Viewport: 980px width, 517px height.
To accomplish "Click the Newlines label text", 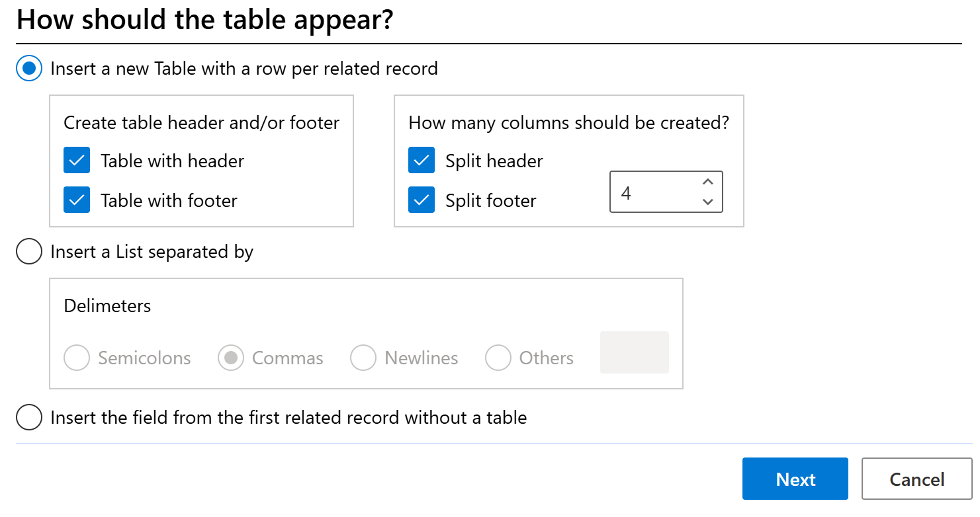I will [x=421, y=358].
